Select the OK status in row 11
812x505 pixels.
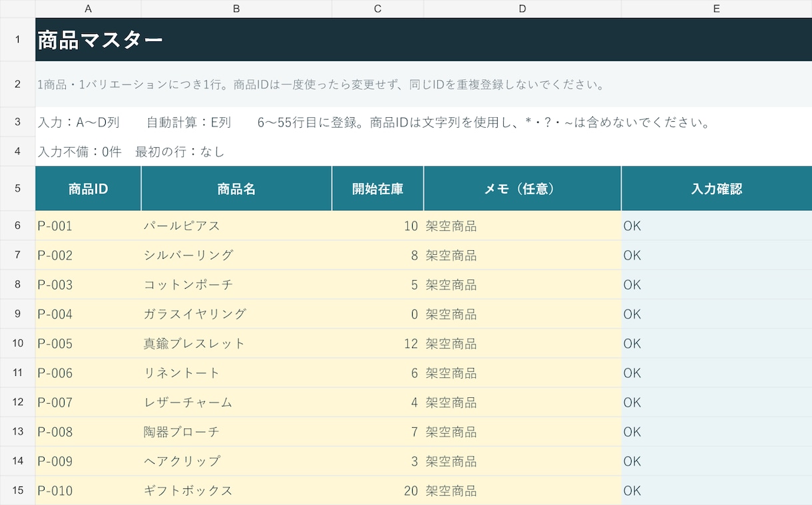coord(716,373)
